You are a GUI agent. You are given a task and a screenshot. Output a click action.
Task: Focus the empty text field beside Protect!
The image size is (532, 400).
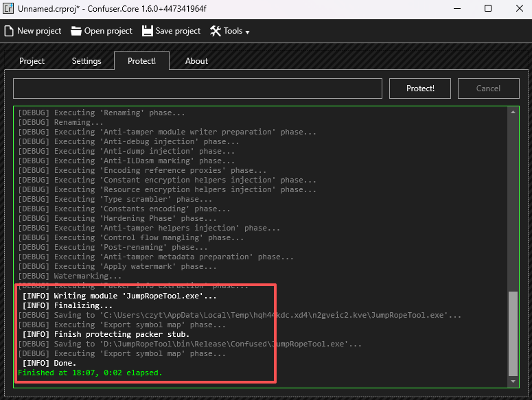coord(197,89)
